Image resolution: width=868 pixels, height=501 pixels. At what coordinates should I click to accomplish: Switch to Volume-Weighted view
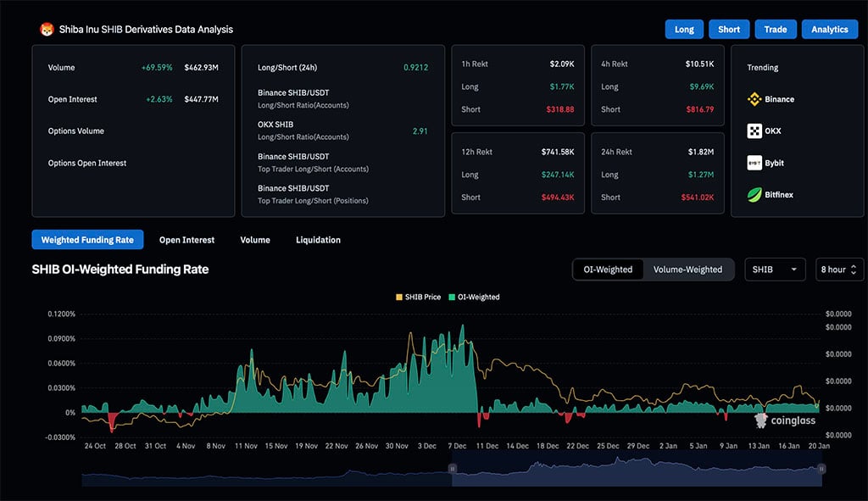689,269
